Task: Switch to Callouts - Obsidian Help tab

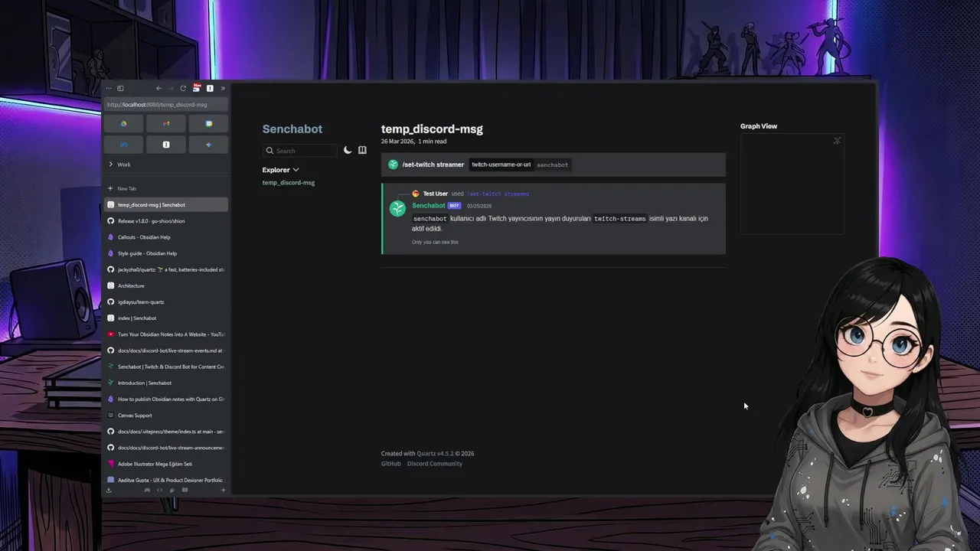Action: 166,237
